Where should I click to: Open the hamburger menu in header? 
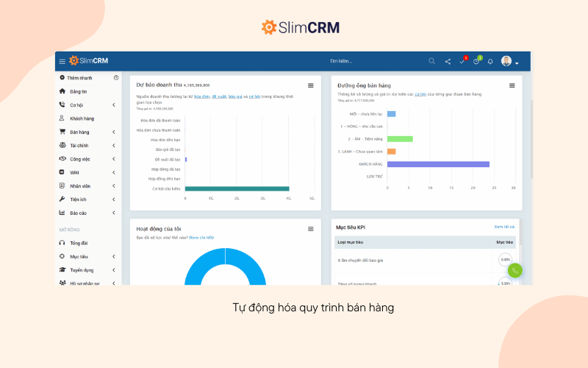click(x=62, y=61)
